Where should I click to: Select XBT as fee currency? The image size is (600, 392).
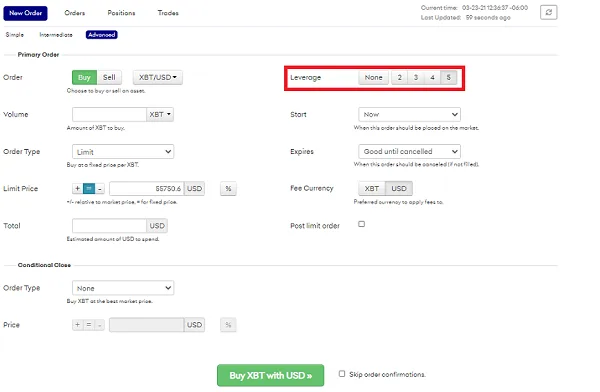(372, 188)
